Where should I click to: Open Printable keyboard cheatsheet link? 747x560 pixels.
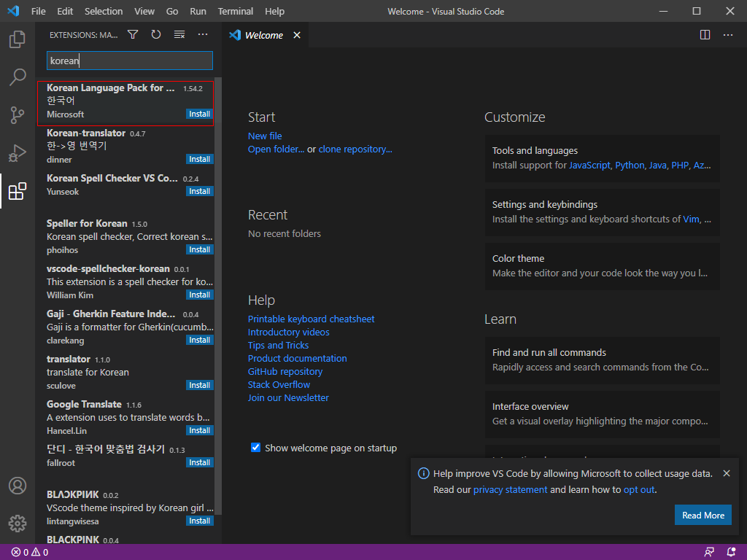click(x=311, y=319)
